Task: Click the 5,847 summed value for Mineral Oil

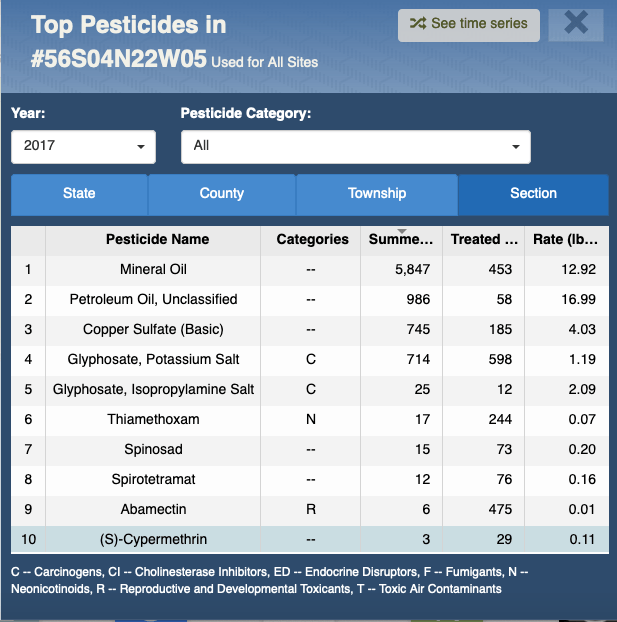Action: pos(412,270)
